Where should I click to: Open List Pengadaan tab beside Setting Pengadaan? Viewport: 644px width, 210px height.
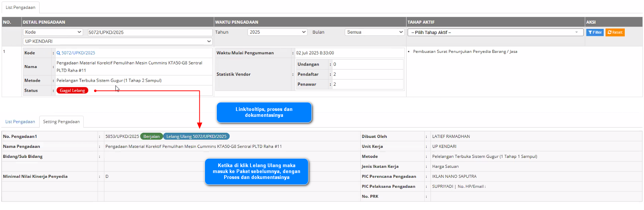(20, 122)
